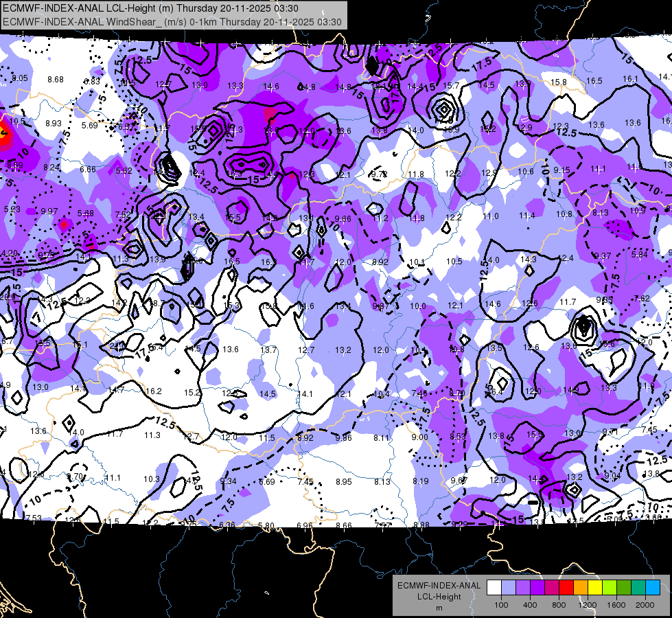Click the vivid violet legend swatch
The image size is (672, 618).
[x=537, y=588]
